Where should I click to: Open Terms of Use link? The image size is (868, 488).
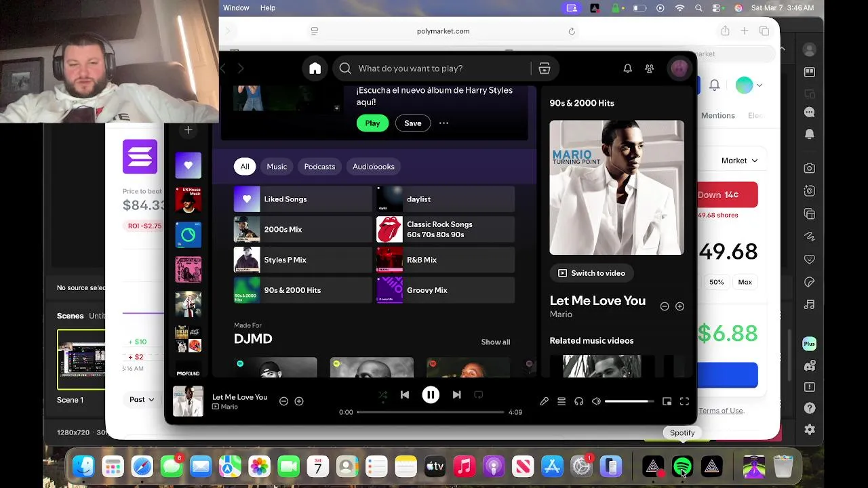coord(720,411)
